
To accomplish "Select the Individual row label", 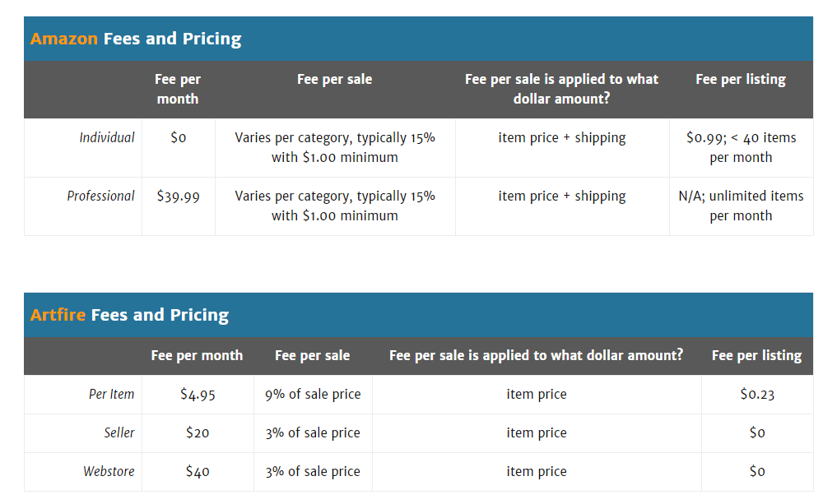I will (x=106, y=138).
